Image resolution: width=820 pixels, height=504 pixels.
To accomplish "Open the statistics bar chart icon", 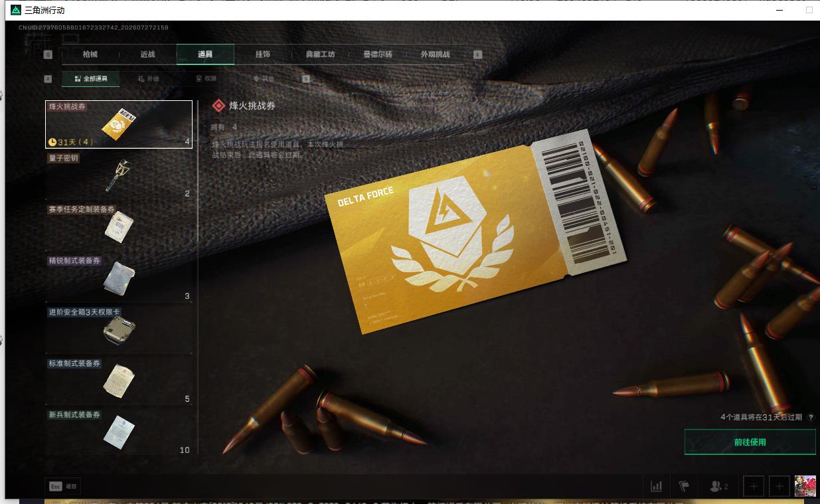I will click(x=657, y=486).
